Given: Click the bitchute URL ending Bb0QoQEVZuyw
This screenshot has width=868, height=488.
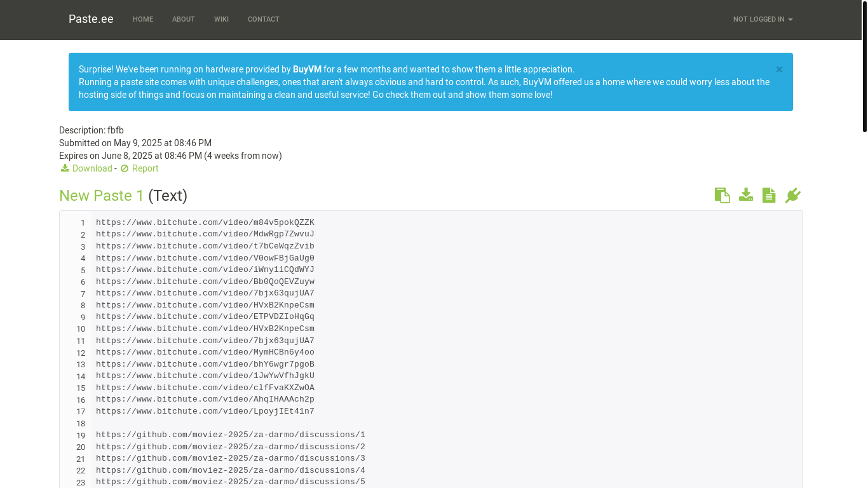Looking at the screenshot, I should [205, 281].
